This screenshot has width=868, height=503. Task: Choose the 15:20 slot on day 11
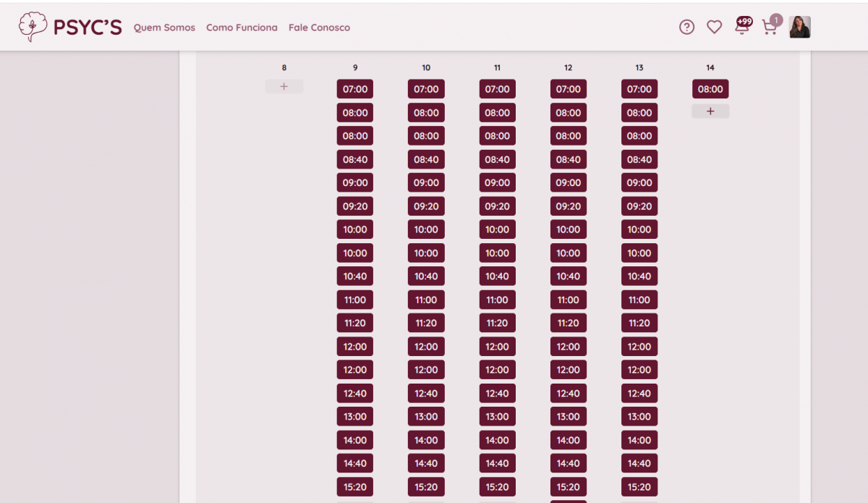click(x=497, y=487)
